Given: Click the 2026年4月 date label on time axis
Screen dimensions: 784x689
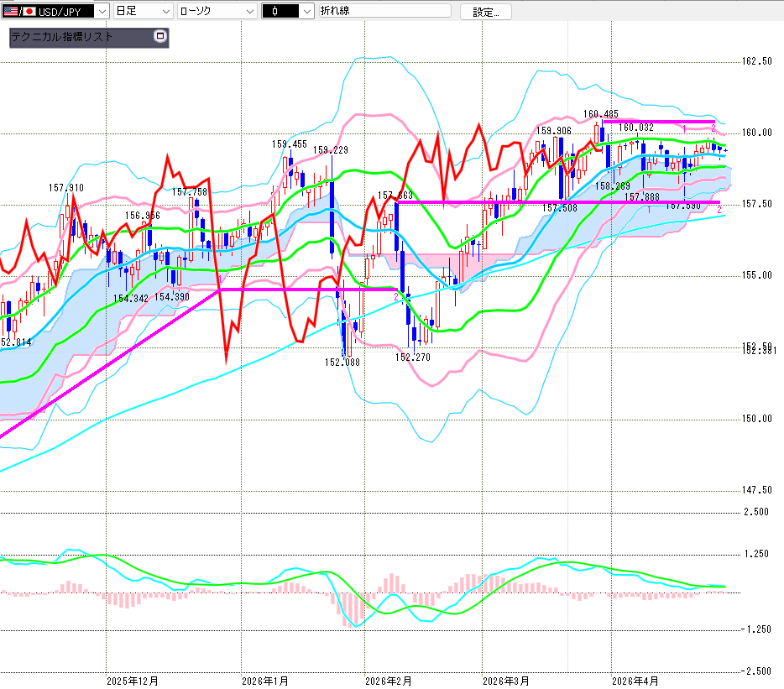Looking at the screenshot, I should coord(635,680).
